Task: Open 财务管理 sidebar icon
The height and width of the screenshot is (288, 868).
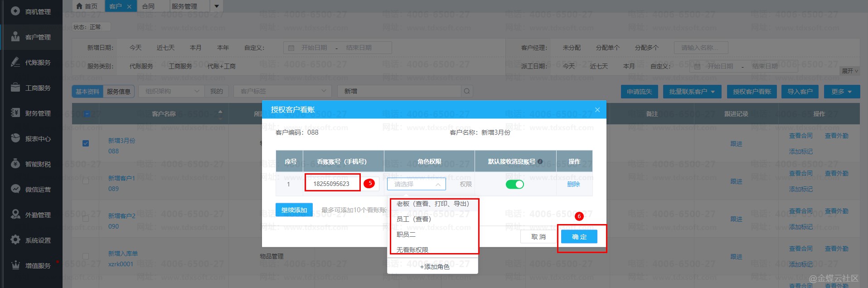Action: pos(15,113)
